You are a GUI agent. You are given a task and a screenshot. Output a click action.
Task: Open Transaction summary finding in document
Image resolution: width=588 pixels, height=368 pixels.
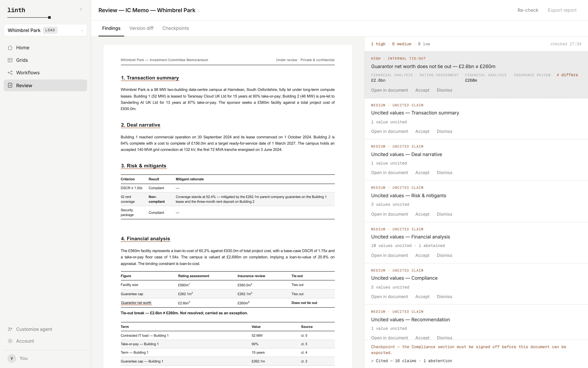tap(389, 131)
